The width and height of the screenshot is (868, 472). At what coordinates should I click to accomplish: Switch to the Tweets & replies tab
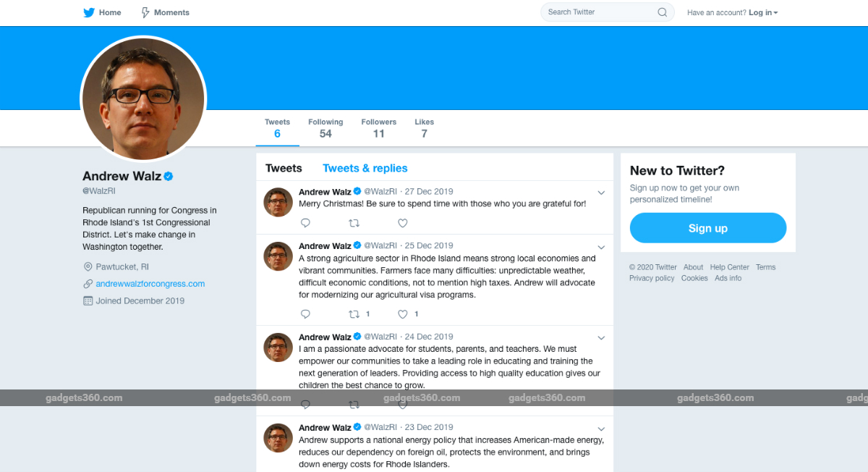click(365, 167)
